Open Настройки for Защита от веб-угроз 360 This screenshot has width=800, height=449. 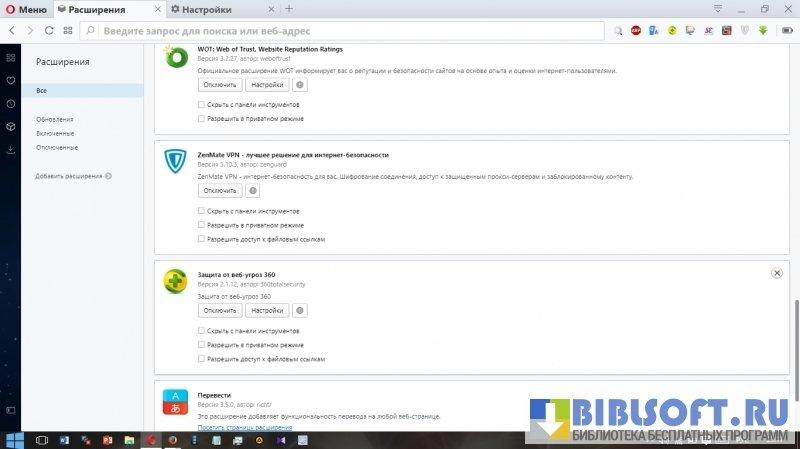click(267, 310)
